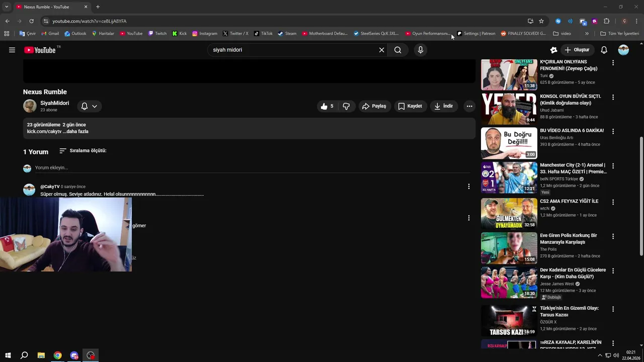Open SiyahMidori channel avatar
The width and height of the screenshot is (644, 362).
click(30, 106)
